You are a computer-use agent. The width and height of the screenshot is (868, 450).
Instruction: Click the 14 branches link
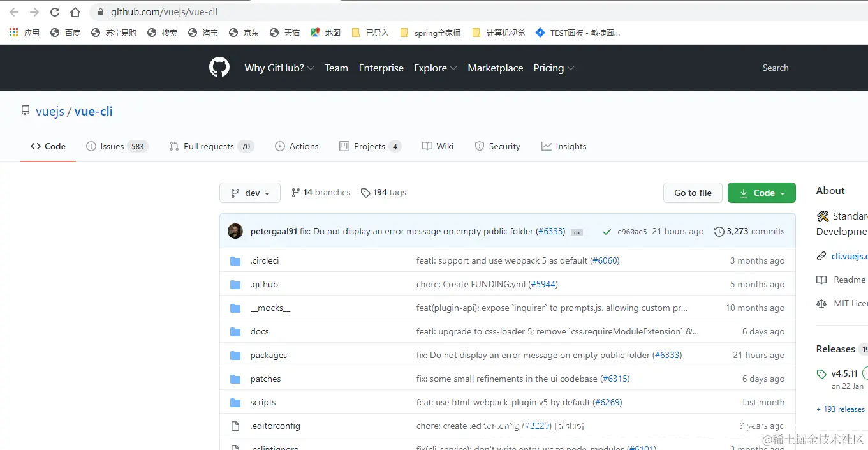point(321,192)
